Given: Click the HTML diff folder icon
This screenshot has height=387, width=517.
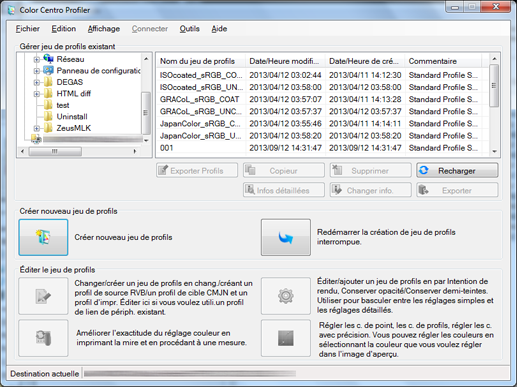Looking at the screenshot, I should [x=48, y=93].
